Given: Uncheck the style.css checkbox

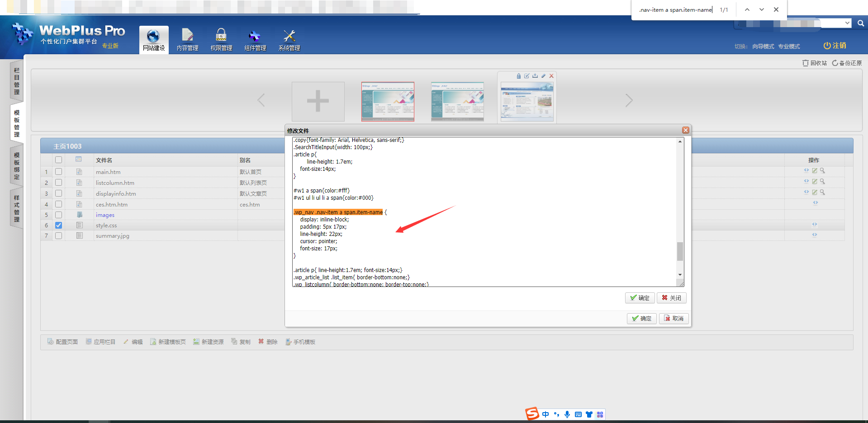Looking at the screenshot, I should pos(59,225).
